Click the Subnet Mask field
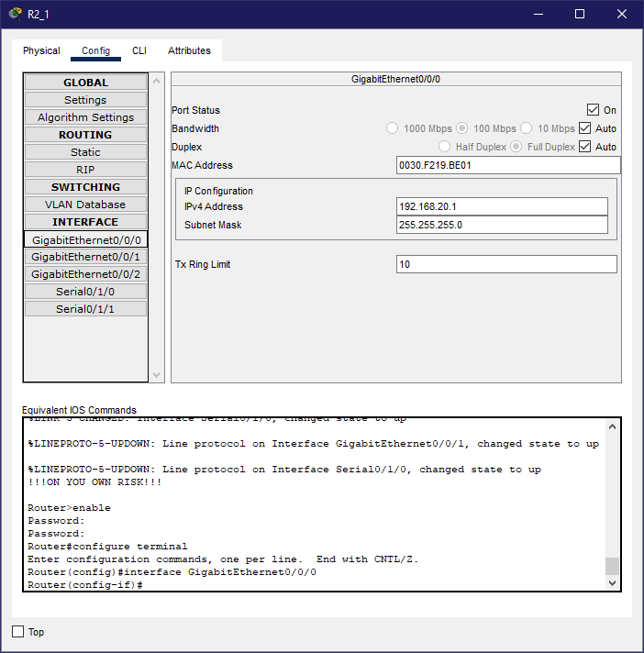This screenshot has height=653, width=644. tap(502, 225)
